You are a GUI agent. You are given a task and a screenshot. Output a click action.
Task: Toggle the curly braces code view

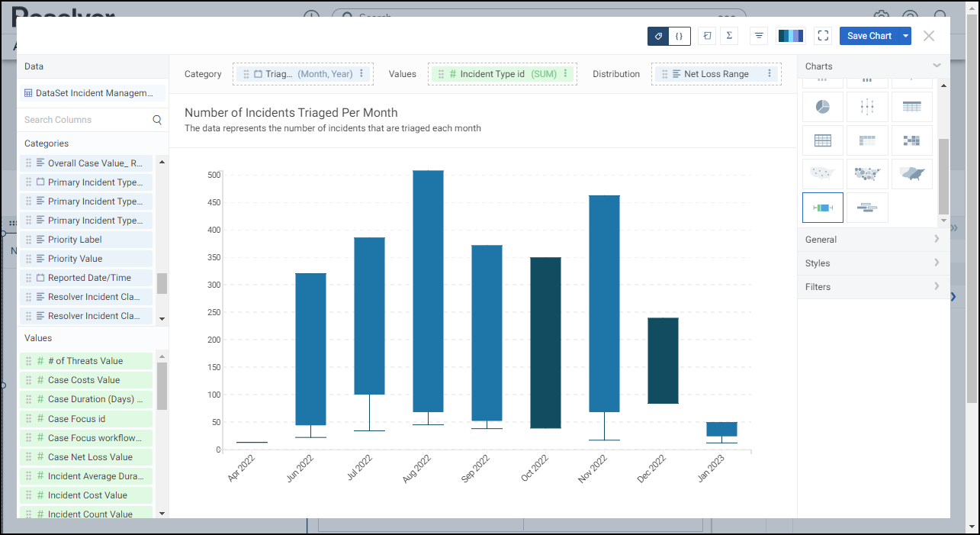pyautogui.click(x=679, y=36)
